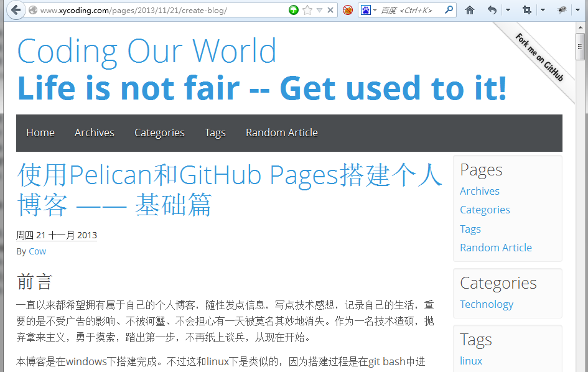Image resolution: width=588 pixels, height=372 pixels.
Task: Click the Fork me on GitHub ribbon
Action: point(539,57)
